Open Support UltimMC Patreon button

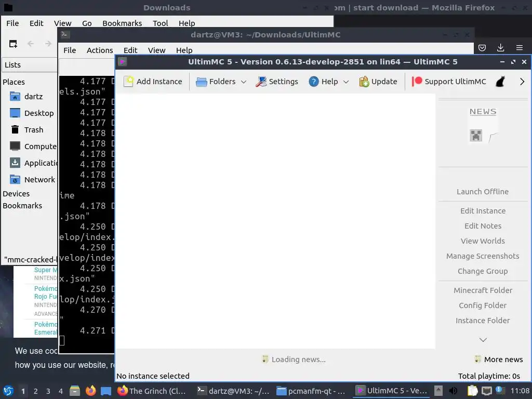pos(448,82)
